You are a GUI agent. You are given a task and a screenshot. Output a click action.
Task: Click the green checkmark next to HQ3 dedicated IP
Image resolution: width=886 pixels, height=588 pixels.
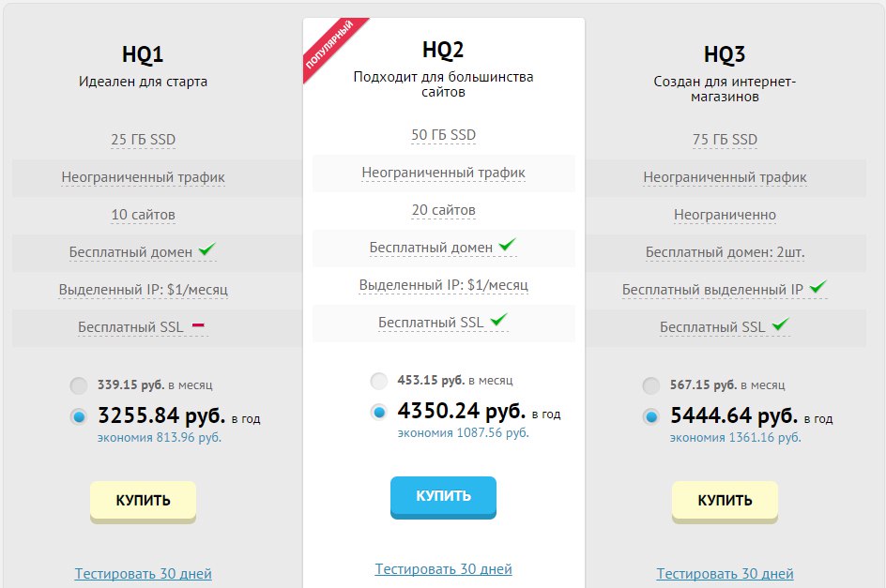(x=818, y=287)
